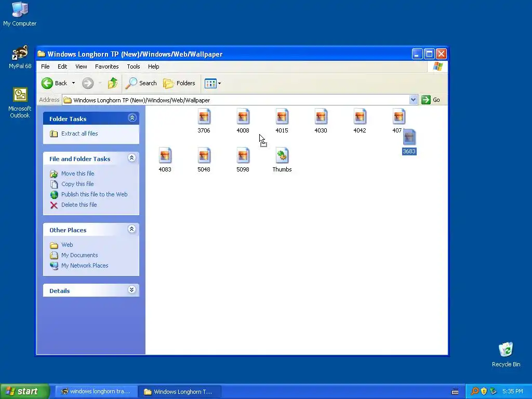Open the Back history dropdown arrow
The height and width of the screenshot is (399, 532).
click(73, 83)
